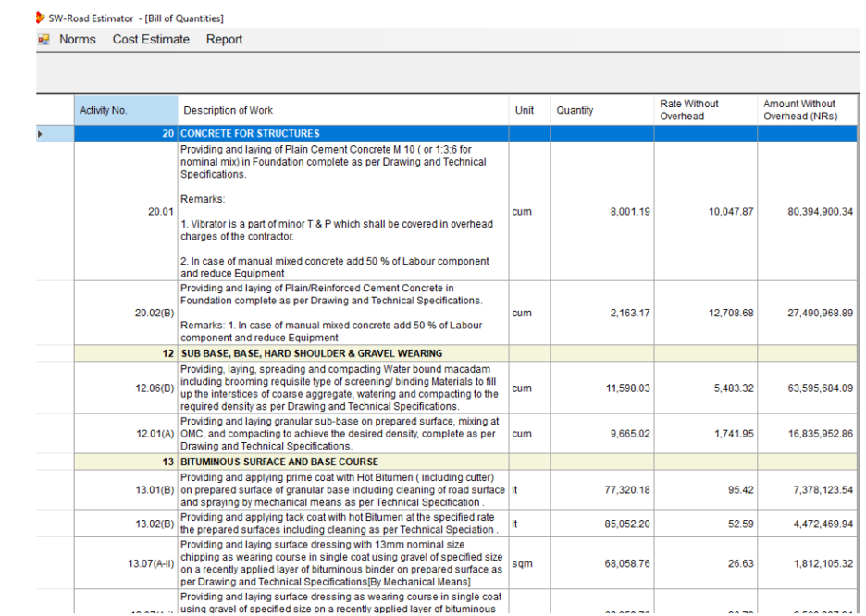Click the amount cell 7,378,123.54
Viewport: 866px width, 616px height.
820,490
